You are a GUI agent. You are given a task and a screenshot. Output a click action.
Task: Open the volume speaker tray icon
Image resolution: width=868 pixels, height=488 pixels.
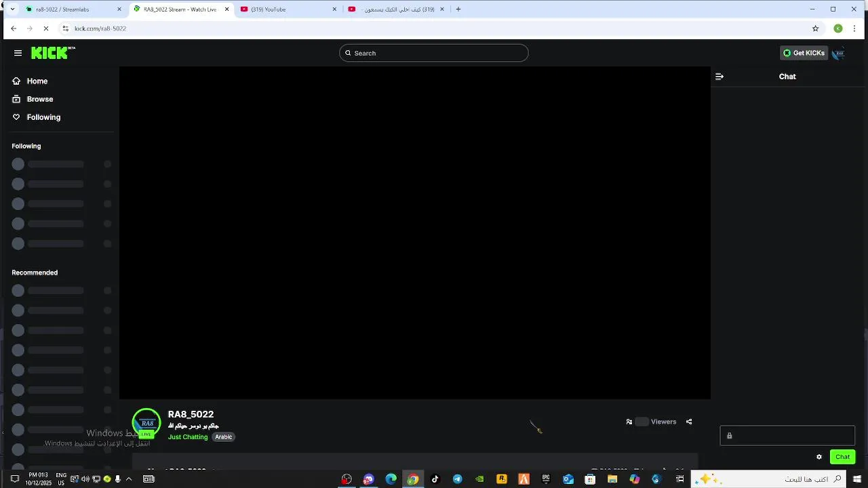[x=85, y=479]
